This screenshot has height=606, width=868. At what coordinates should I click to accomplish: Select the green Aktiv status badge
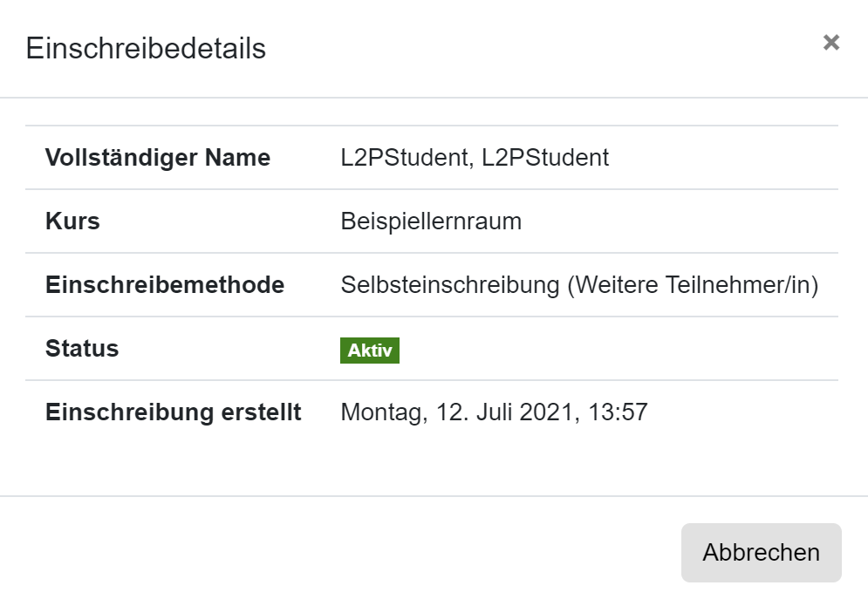coord(369,350)
